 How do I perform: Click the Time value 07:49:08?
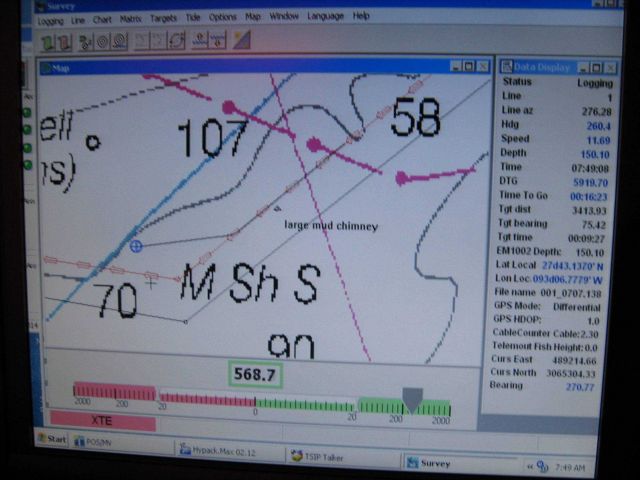point(590,168)
